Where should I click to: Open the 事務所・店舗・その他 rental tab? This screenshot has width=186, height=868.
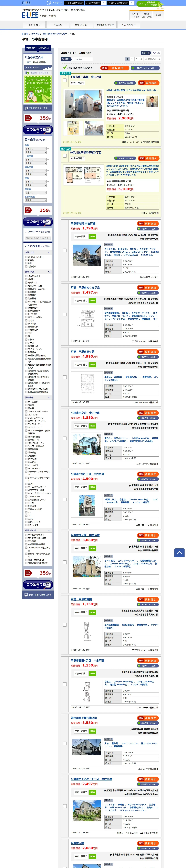click(146, 15)
